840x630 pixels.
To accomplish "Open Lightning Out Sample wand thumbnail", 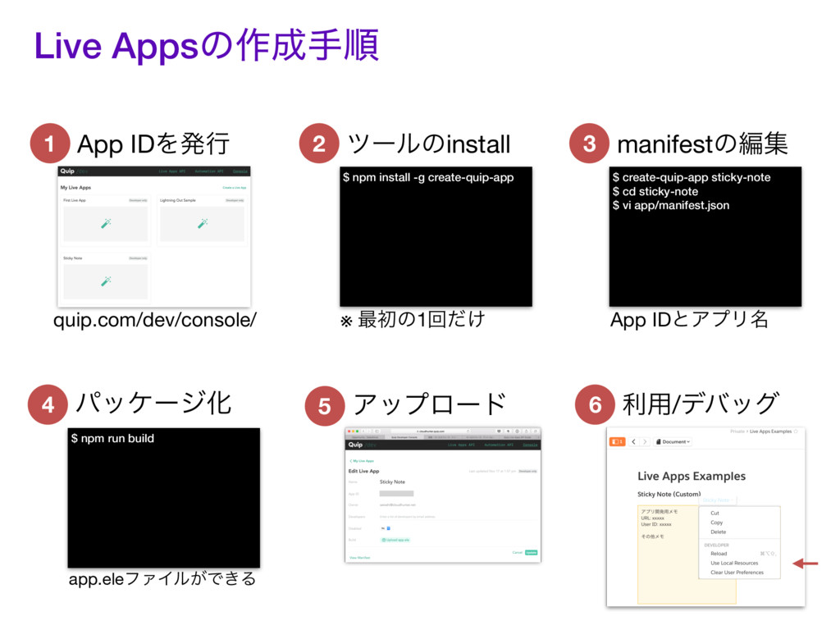I will [x=202, y=223].
